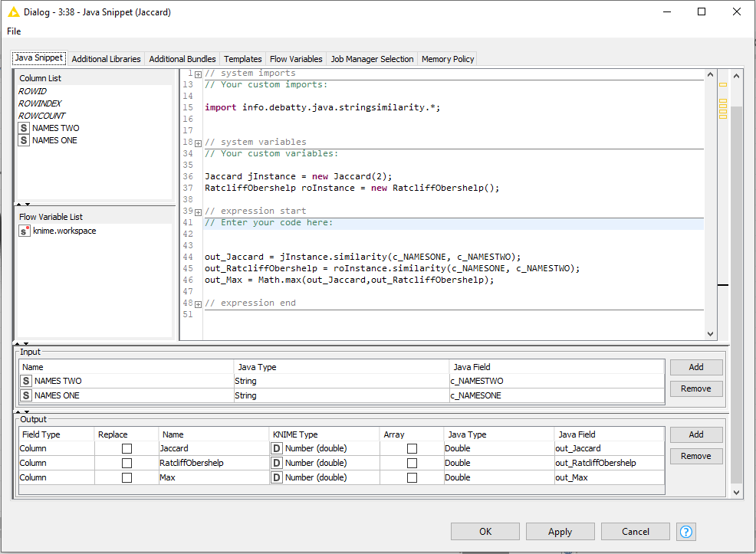Click Java Field c_NAMESTWO cell

coord(557,381)
